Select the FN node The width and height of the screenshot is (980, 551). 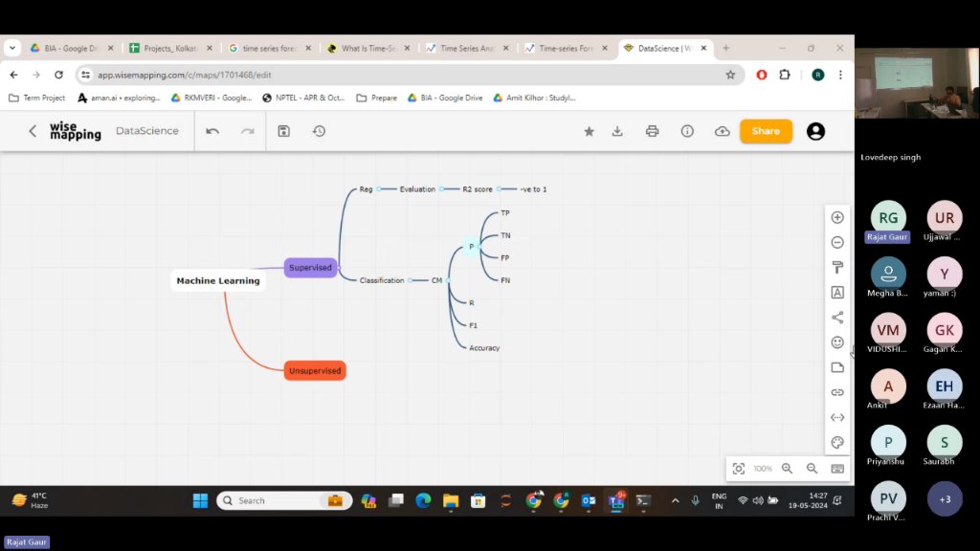click(505, 280)
